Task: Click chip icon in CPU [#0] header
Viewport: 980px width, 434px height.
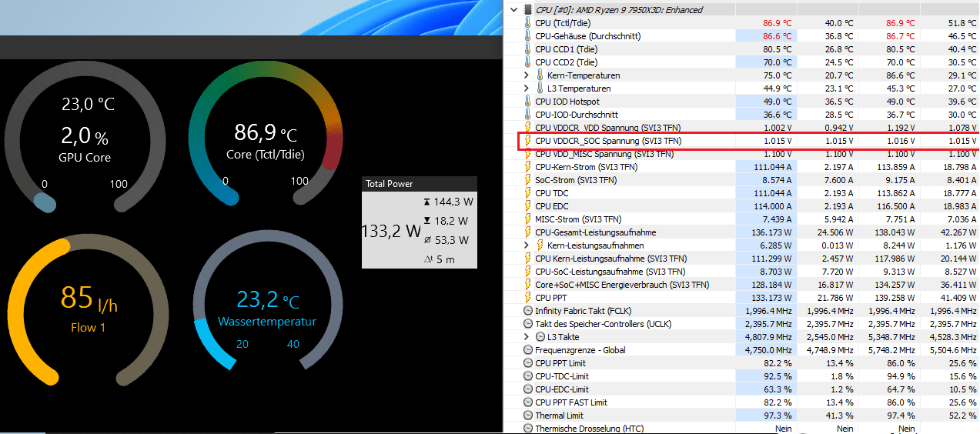Action: click(528, 10)
